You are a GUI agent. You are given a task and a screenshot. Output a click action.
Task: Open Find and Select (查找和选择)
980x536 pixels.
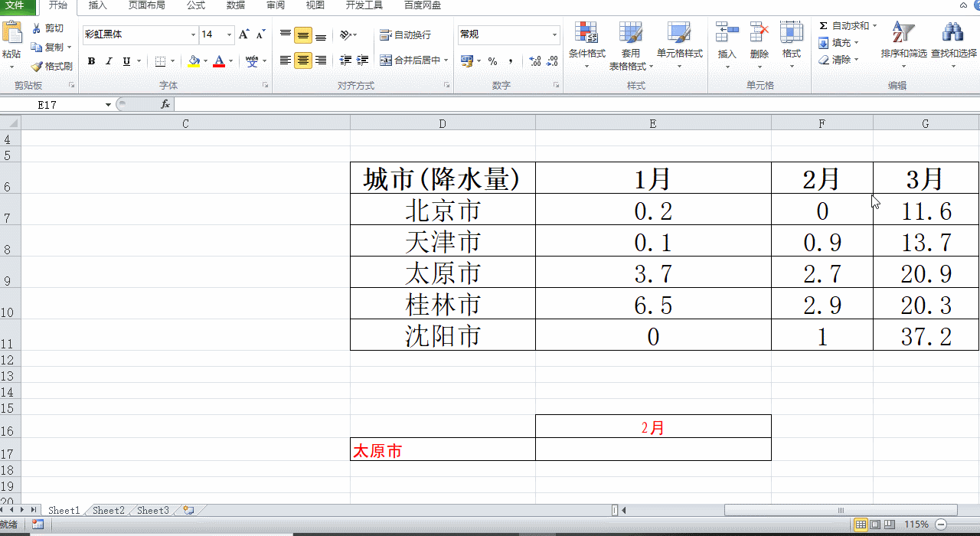[953, 44]
